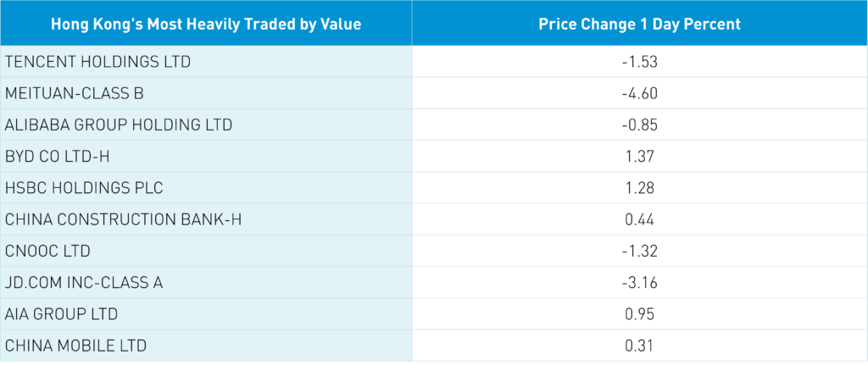Click the -3.16 value for JD.COM
The width and height of the screenshot is (868, 365).
coord(639,283)
